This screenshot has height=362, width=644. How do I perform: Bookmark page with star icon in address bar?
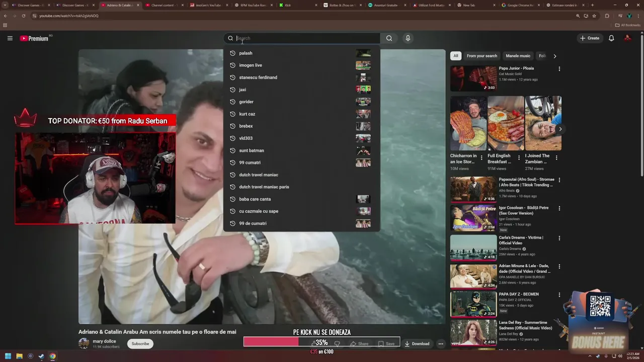tap(594, 16)
